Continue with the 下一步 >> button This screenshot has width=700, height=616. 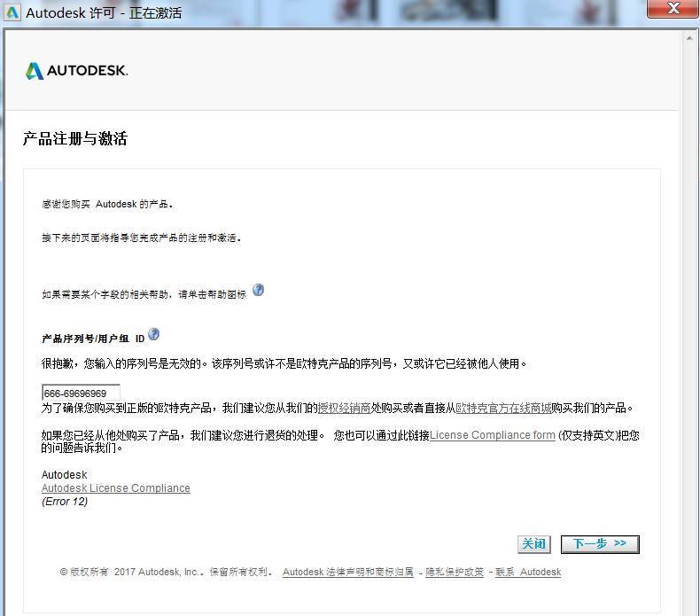click(599, 544)
